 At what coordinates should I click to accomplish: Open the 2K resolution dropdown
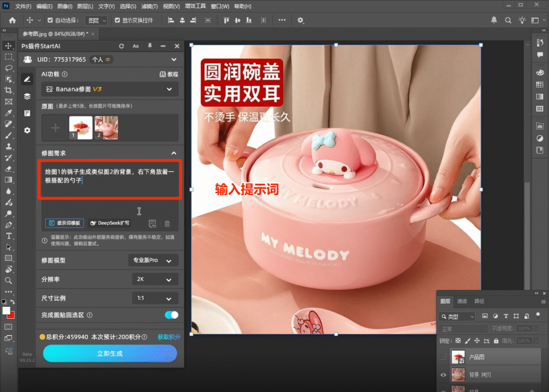click(x=155, y=280)
